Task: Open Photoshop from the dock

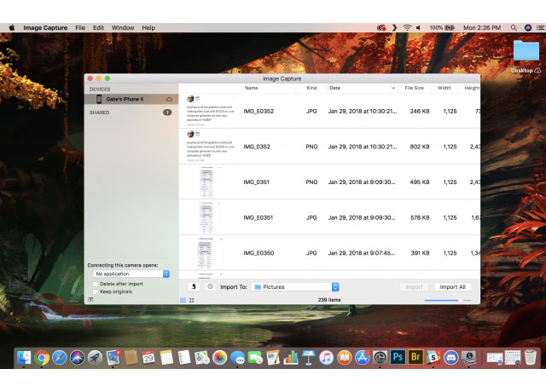Action: (x=398, y=358)
